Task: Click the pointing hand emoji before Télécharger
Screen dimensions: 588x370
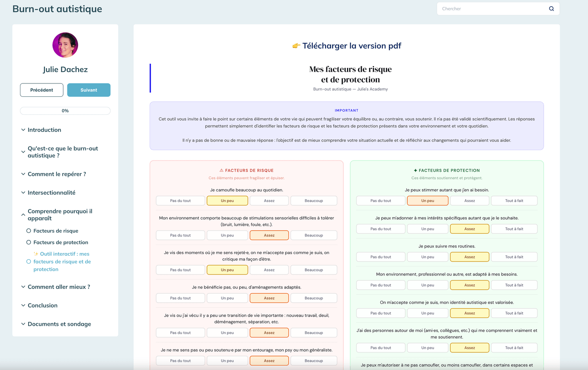Action: [x=296, y=46]
